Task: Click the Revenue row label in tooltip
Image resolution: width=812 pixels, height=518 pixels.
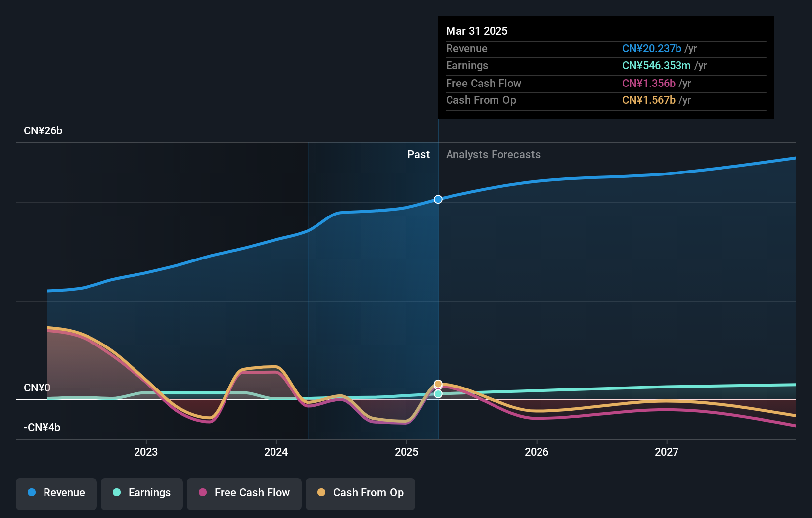Action: [467, 49]
